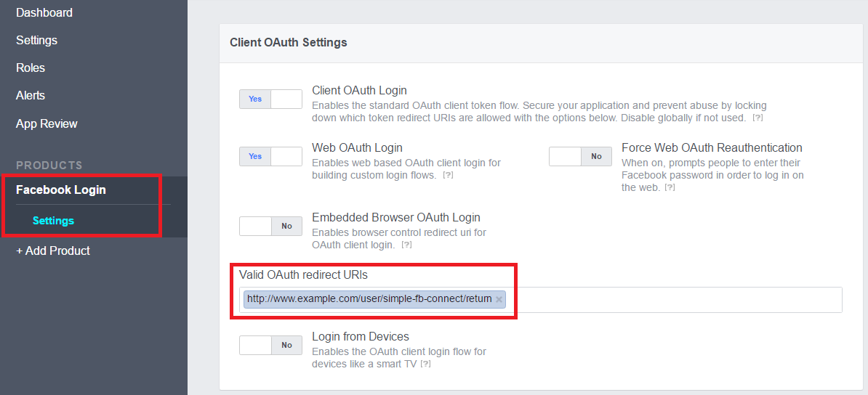Toggle Client OAuth Login switch

(x=270, y=99)
